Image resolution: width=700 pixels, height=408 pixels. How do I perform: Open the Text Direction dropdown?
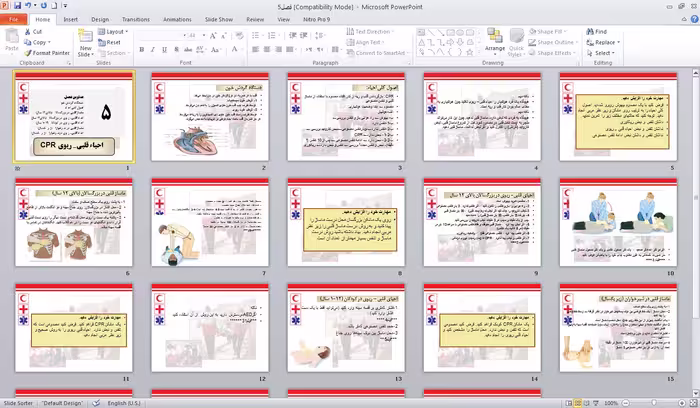tap(371, 32)
